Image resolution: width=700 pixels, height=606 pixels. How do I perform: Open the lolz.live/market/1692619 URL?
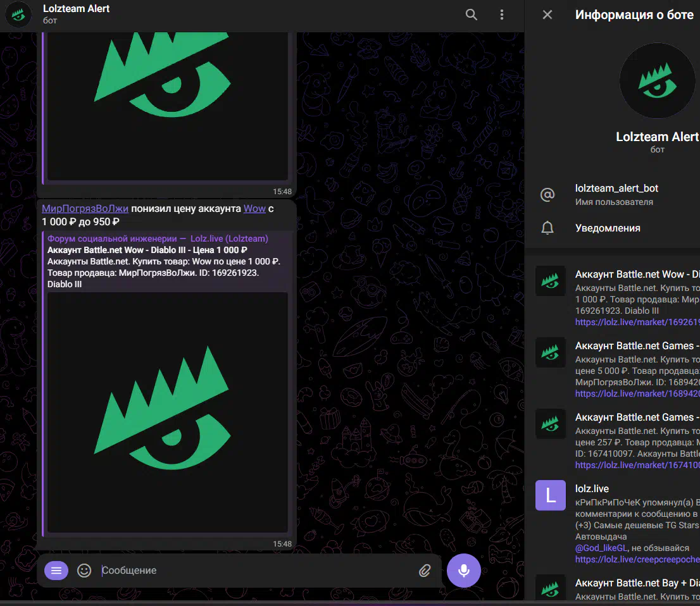[x=637, y=322]
